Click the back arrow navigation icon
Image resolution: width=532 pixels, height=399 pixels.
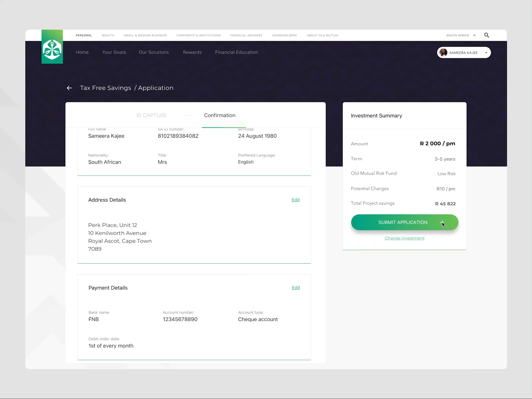(69, 88)
